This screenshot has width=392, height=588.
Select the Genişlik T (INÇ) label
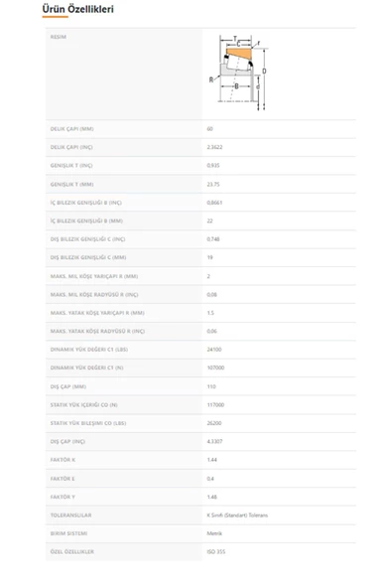tap(71, 165)
